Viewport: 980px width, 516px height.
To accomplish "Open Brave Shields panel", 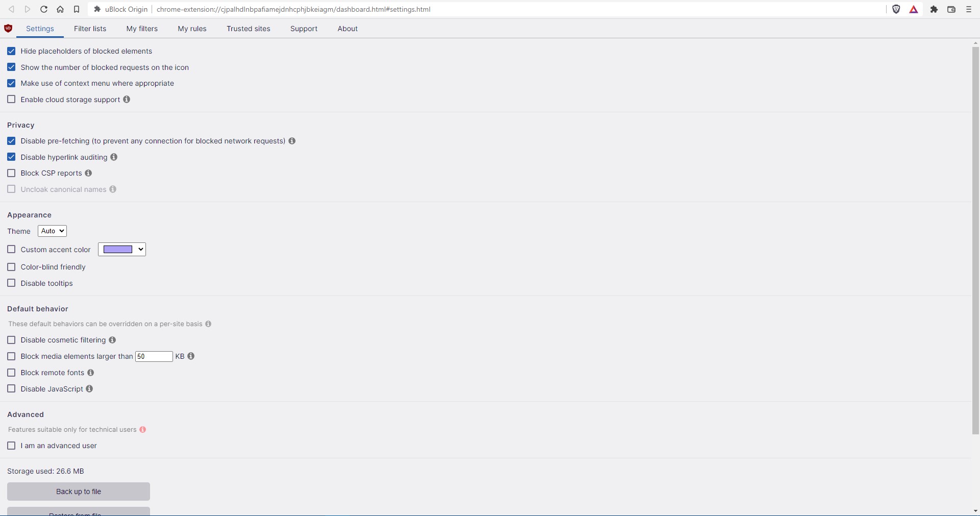I will coord(897,9).
